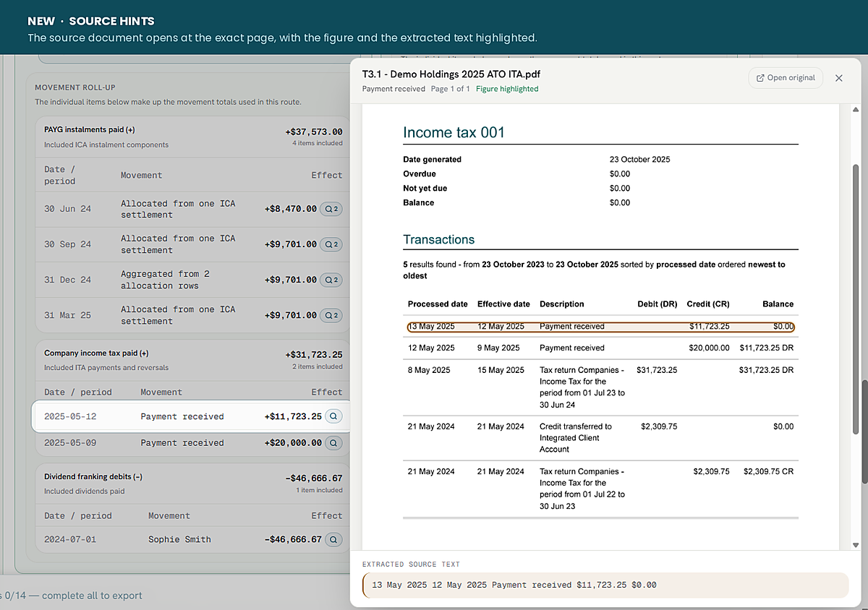The image size is (868, 610).
Task: Click the Effective date column header
Action: 503,304
